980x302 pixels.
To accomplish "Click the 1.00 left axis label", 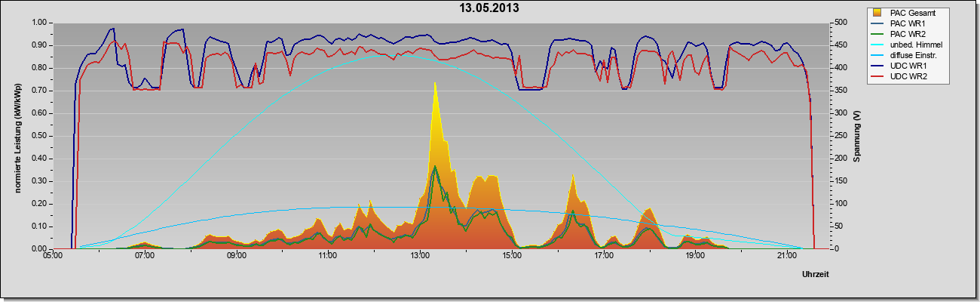I will (x=37, y=23).
